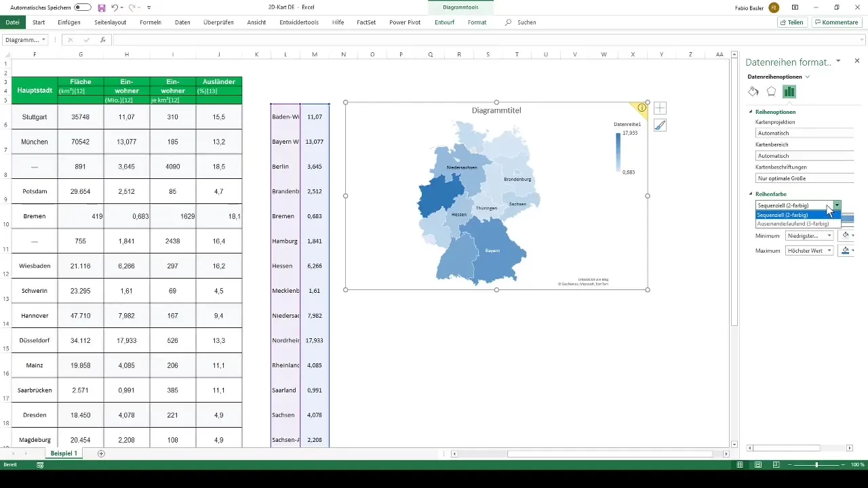Switch to the Format chart tab
The height and width of the screenshot is (488, 868).
pyautogui.click(x=477, y=22)
